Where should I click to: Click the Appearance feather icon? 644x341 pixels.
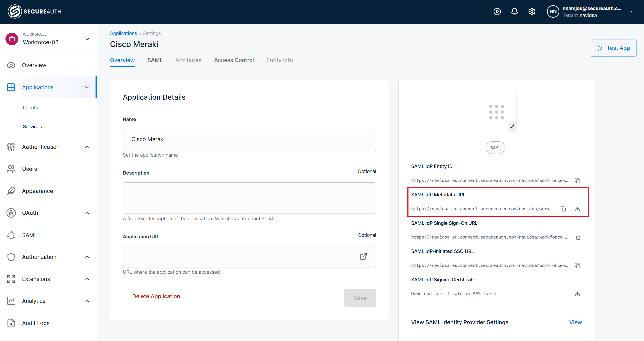(x=11, y=191)
